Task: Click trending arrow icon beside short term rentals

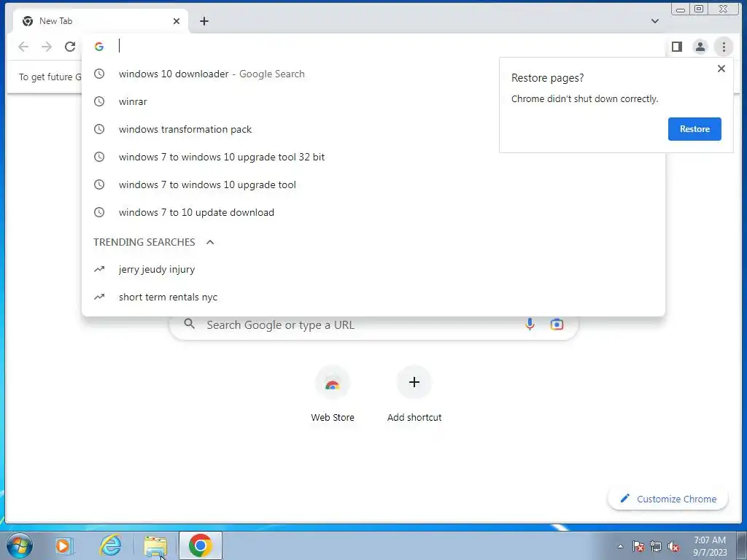Action: coord(99,297)
